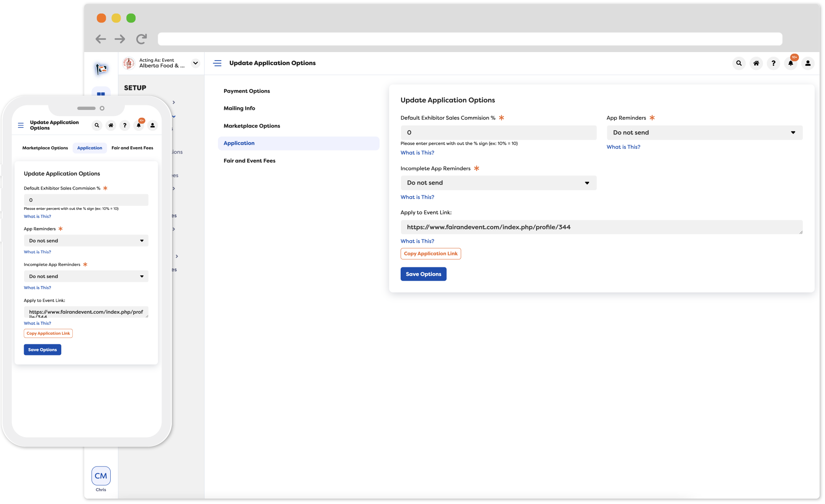Click the orange window close dot
Screen dimensions: 825x504
click(101, 18)
